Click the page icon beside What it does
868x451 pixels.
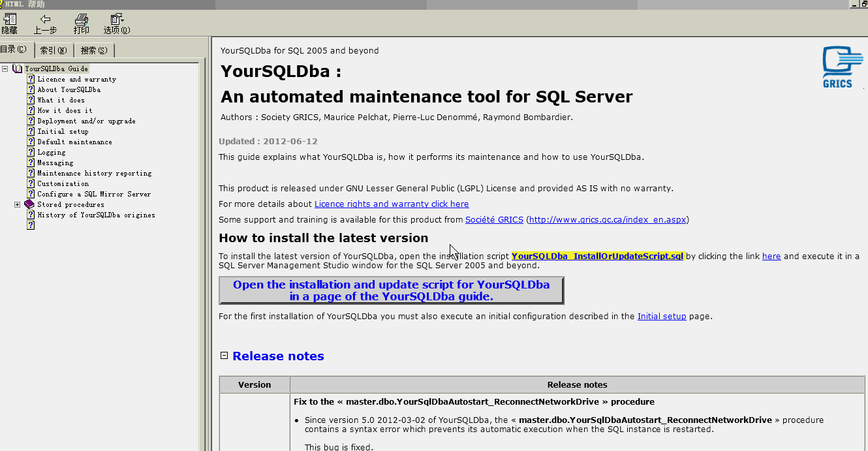click(x=31, y=100)
